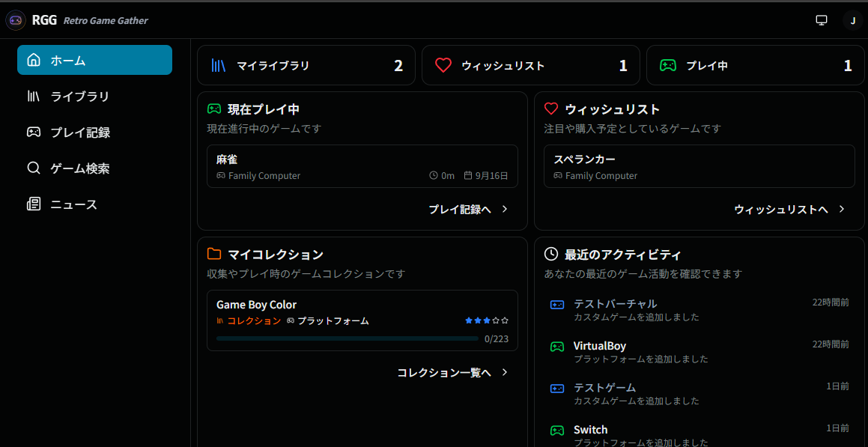Follow the プレイ記録へ link

[x=460, y=210]
